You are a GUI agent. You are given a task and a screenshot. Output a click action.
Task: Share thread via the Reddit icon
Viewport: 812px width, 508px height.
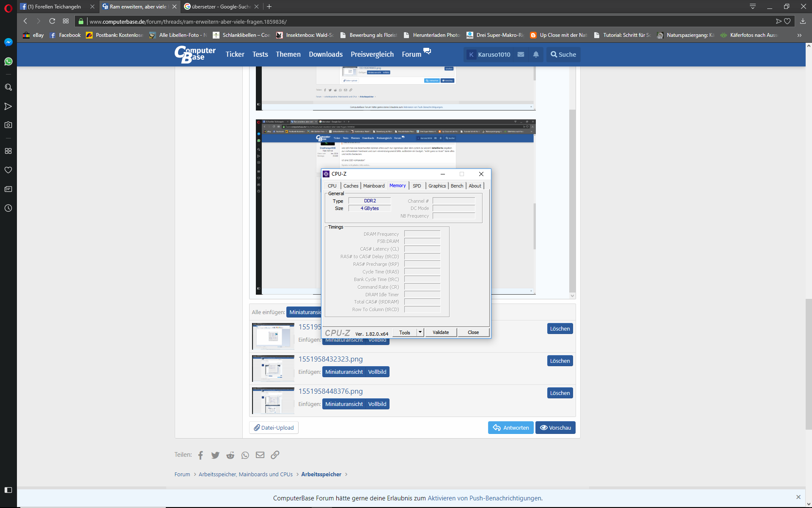click(x=230, y=455)
